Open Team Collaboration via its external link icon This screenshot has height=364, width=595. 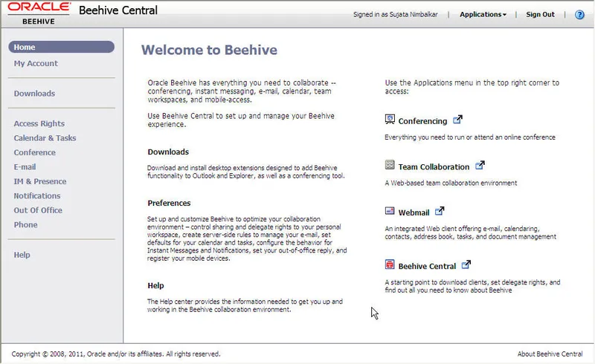click(480, 165)
